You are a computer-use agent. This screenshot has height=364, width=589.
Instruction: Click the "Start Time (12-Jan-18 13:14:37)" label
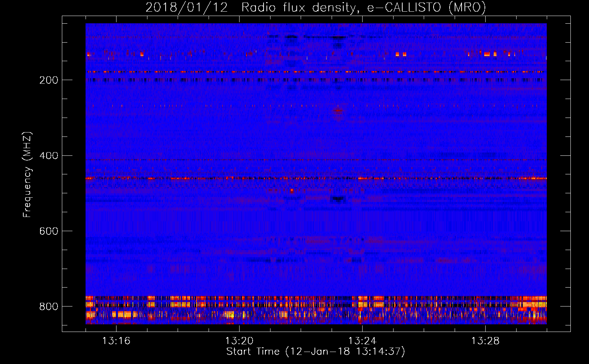(x=316, y=352)
